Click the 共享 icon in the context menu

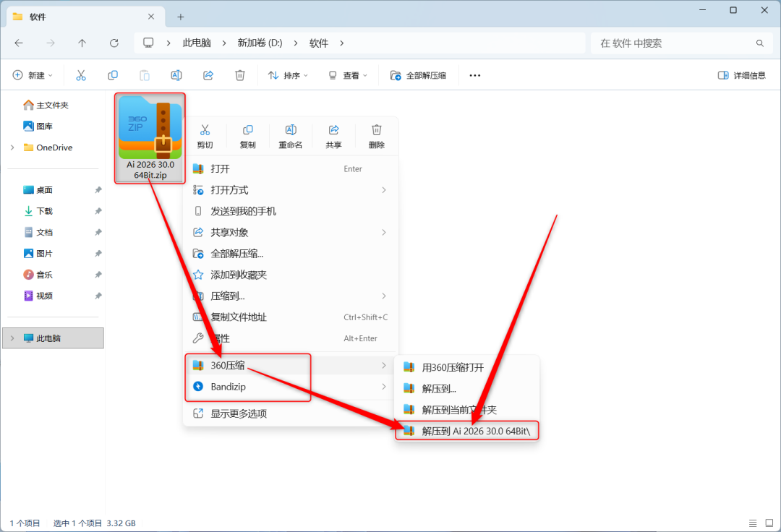click(333, 130)
